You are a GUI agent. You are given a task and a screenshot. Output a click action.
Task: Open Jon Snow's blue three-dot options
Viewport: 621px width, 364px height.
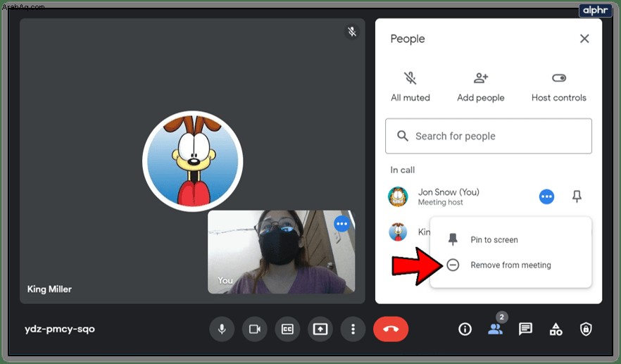546,196
